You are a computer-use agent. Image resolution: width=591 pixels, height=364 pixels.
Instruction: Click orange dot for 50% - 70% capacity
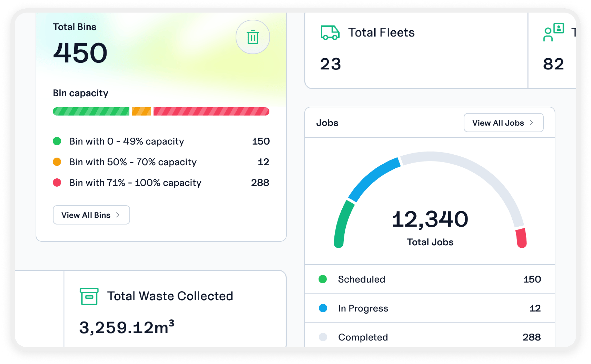[x=57, y=162]
